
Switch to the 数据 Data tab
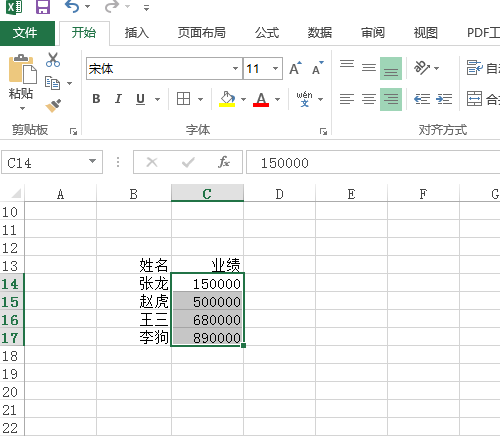320,33
